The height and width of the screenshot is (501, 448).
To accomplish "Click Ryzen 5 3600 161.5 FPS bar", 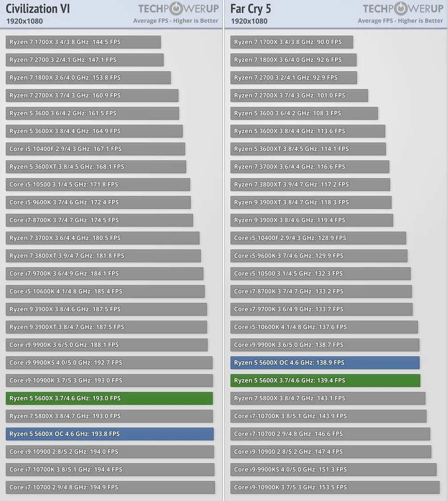I will [x=92, y=113].
